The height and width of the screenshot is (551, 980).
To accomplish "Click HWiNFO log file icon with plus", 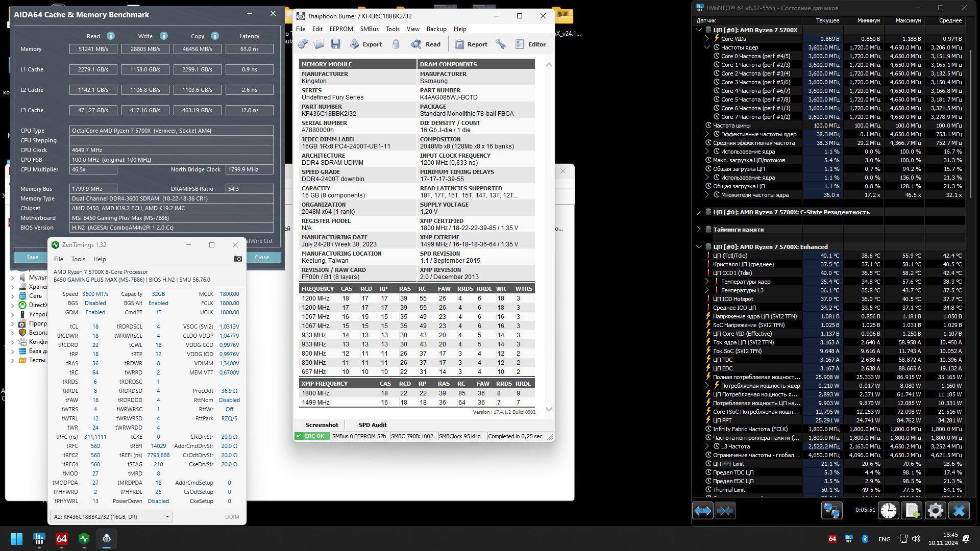I will (912, 510).
